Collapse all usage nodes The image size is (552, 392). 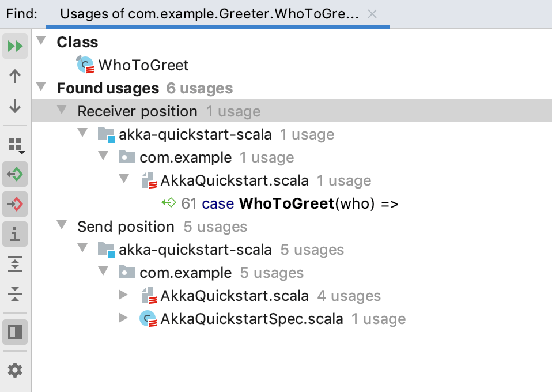point(14,295)
